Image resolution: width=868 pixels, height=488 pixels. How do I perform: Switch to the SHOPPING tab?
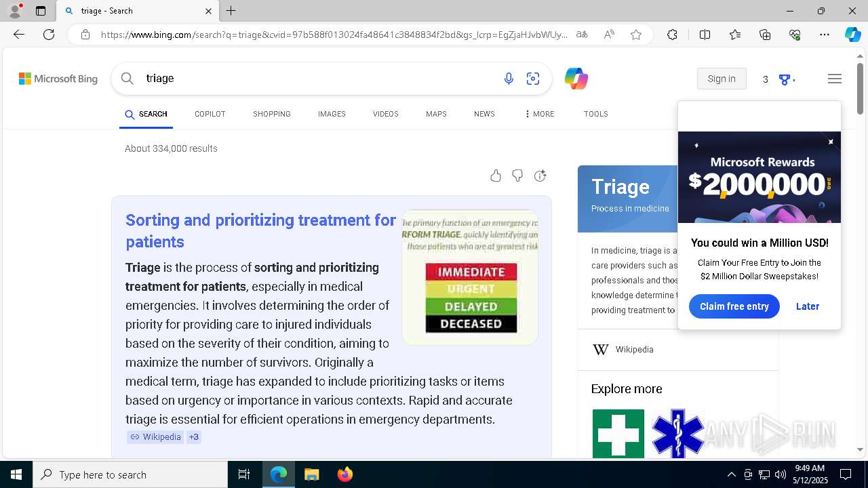tap(272, 114)
